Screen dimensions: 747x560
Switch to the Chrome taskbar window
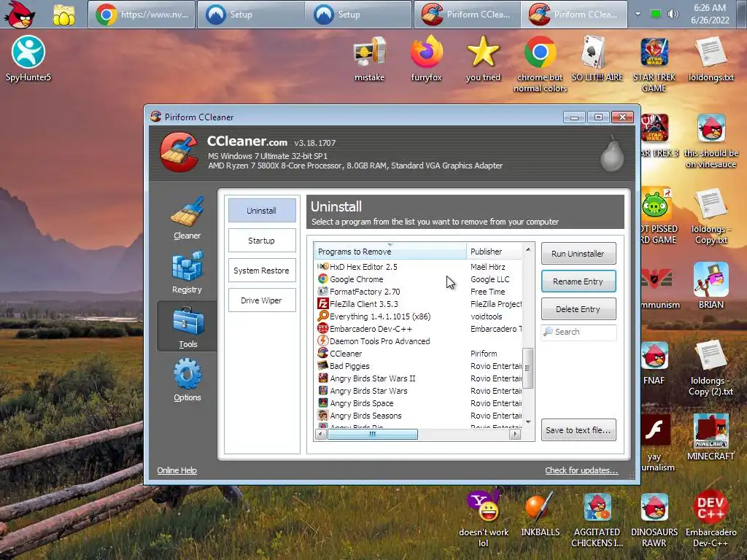point(142,15)
